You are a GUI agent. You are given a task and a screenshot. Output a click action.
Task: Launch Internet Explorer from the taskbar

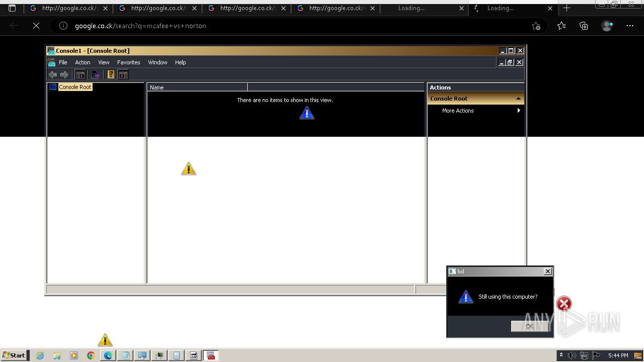(x=40, y=355)
